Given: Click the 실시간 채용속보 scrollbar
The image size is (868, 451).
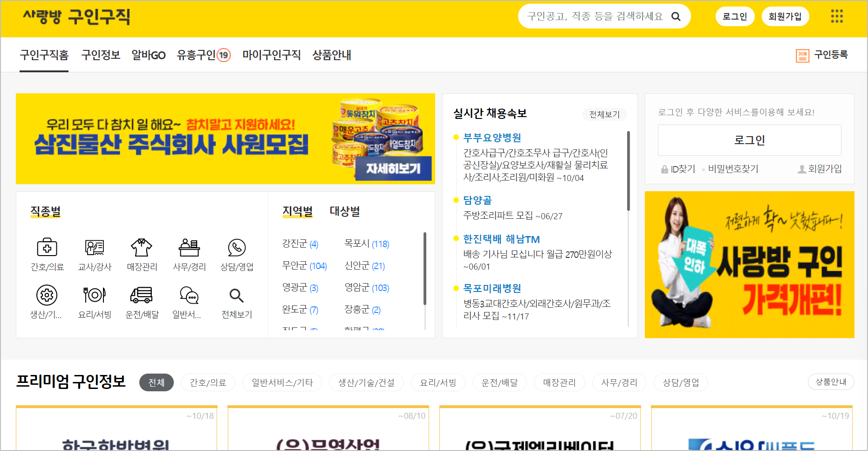Looking at the screenshot, I should coord(628,171).
